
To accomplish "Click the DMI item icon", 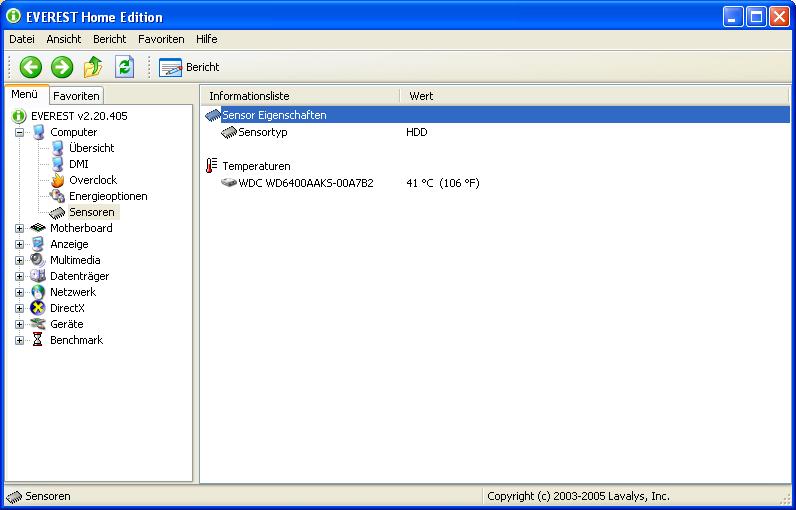I will point(57,164).
